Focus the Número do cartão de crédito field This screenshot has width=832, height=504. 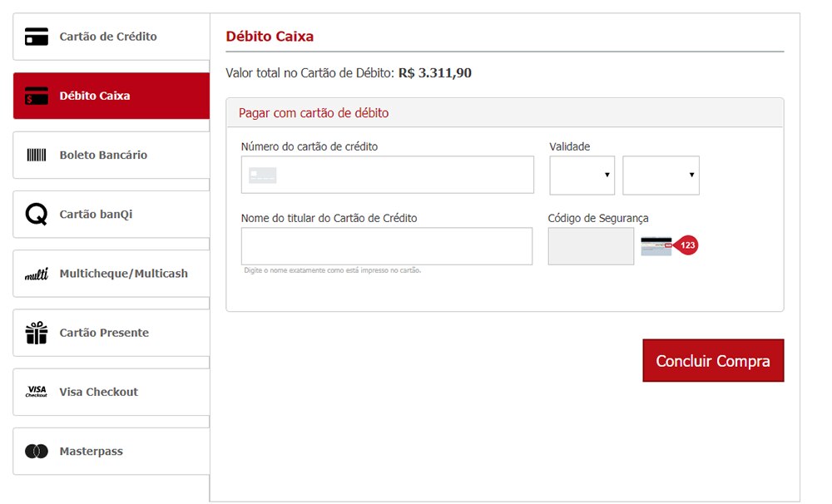[x=388, y=175]
